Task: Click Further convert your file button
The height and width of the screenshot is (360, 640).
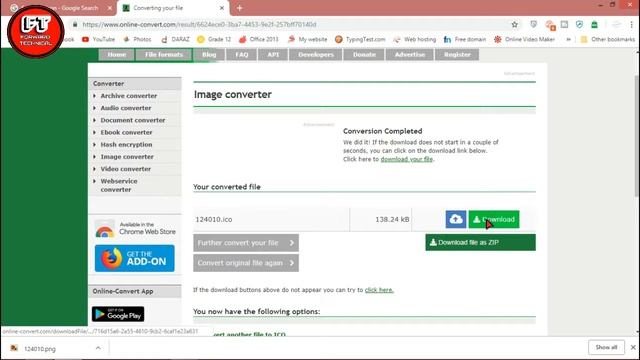Action: pos(246,243)
